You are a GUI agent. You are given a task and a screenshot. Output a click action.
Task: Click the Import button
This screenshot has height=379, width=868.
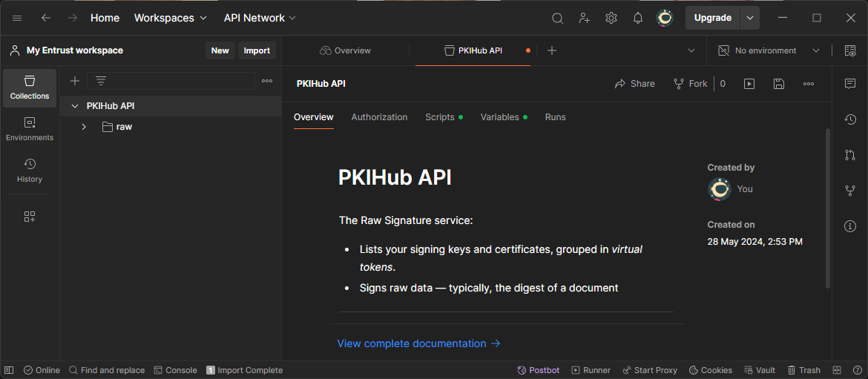[x=257, y=50]
